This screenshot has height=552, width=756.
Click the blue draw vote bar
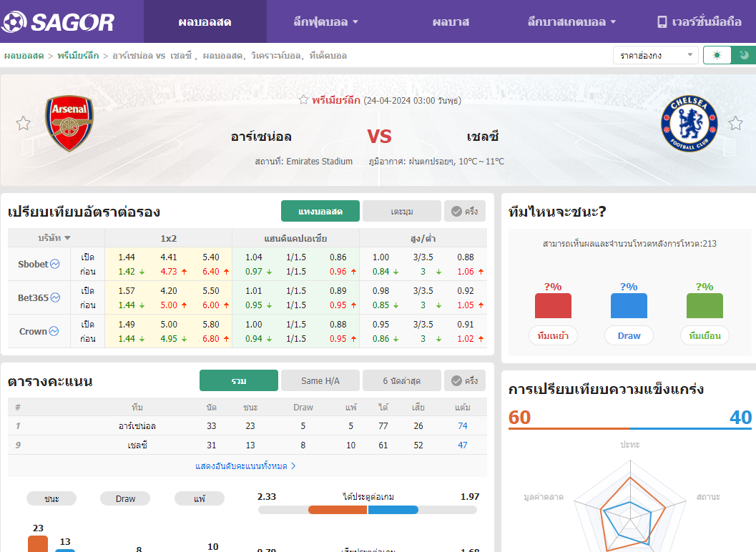[x=629, y=305]
